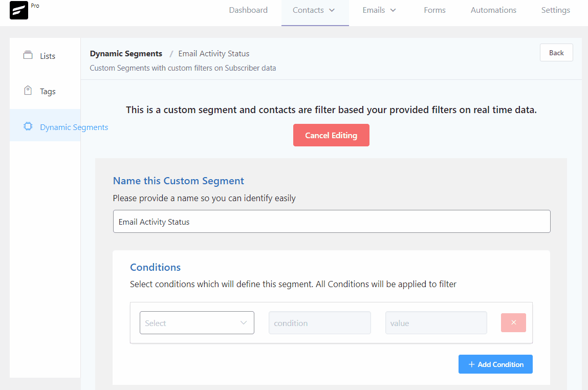Click the plus icon on Add Condition
The image size is (588, 390).
[472, 364]
